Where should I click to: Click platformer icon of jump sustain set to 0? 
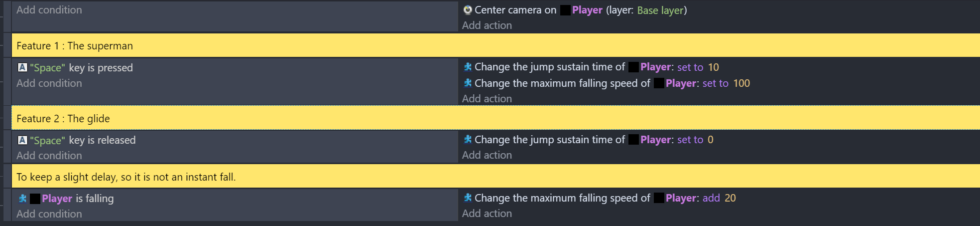[x=468, y=140]
